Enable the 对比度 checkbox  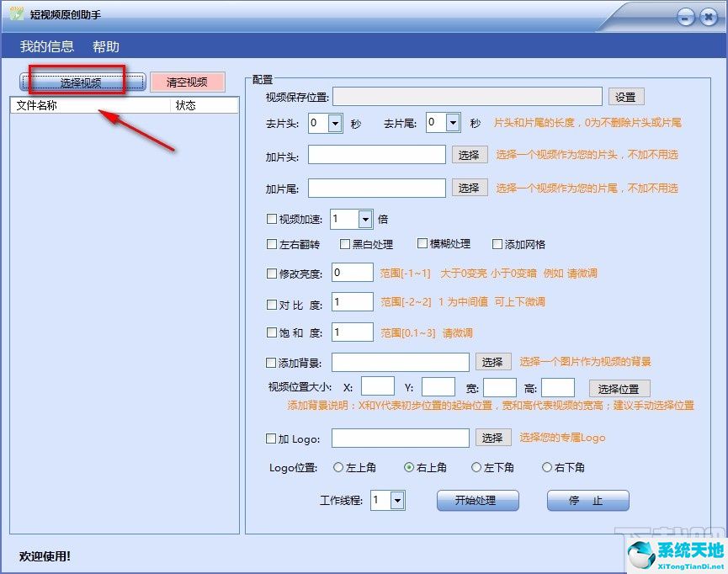point(272,305)
